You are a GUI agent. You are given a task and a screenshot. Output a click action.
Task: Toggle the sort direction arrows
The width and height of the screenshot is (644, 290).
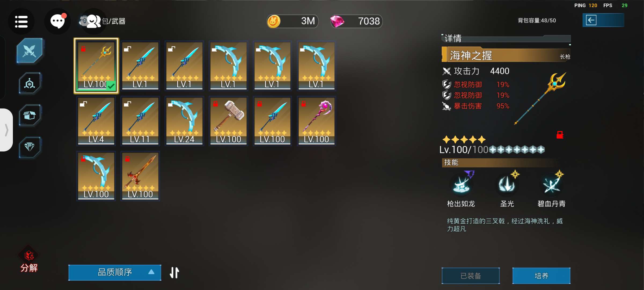[174, 273]
